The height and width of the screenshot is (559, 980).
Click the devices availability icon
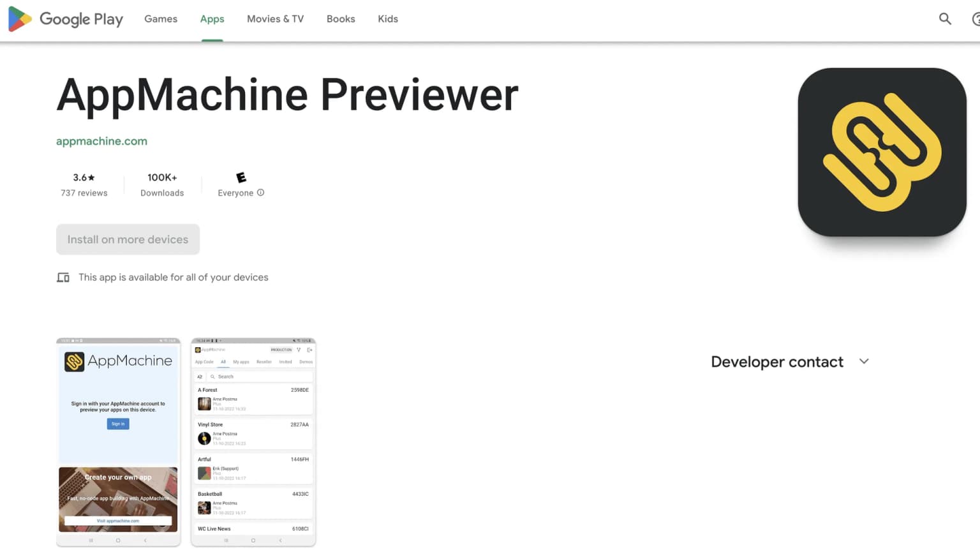point(63,277)
